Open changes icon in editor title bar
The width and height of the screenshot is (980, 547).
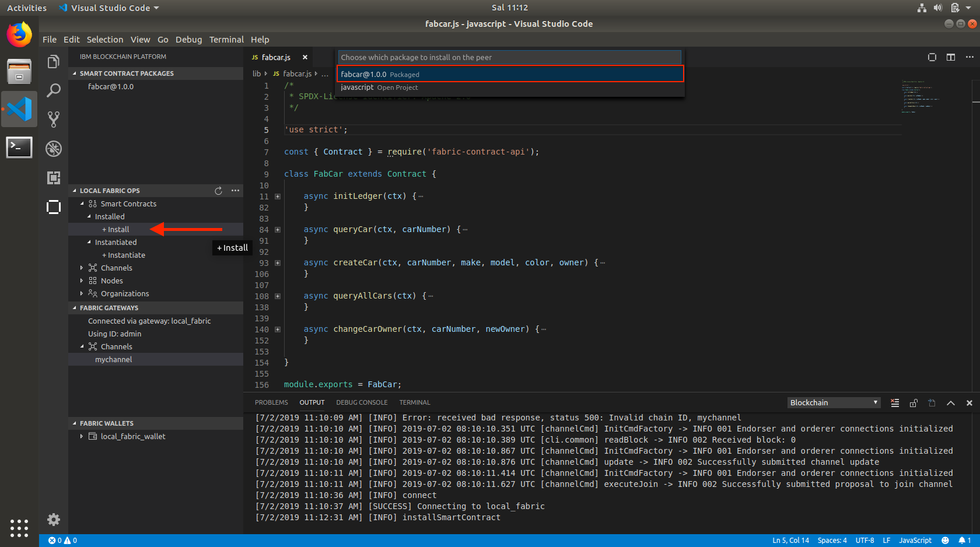point(932,57)
